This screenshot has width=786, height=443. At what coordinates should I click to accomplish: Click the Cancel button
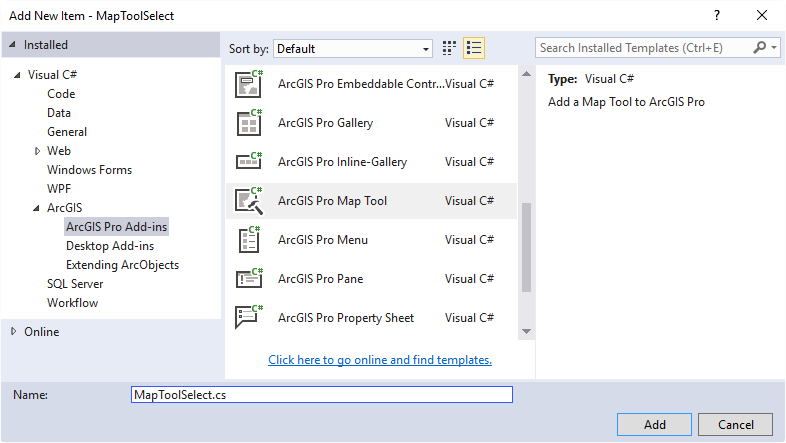pyautogui.click(x=735, y=424)
